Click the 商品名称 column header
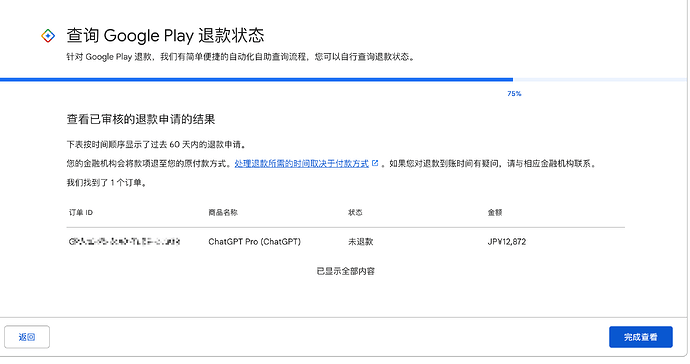 (x=223, y=213)
